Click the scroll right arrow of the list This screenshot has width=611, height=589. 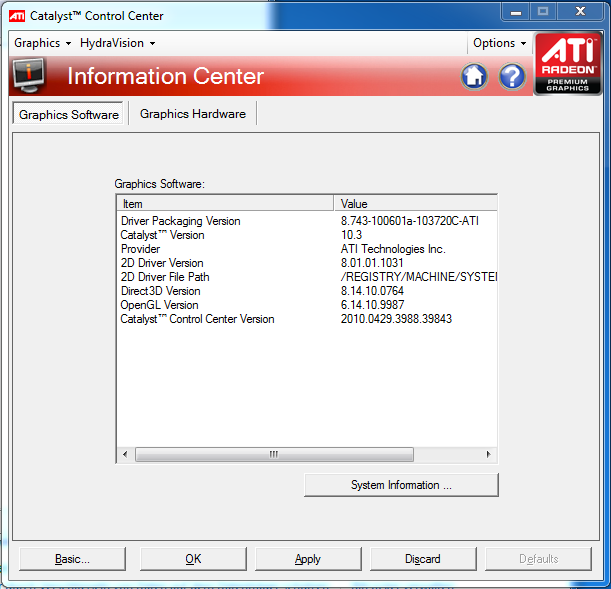(489, 454)
